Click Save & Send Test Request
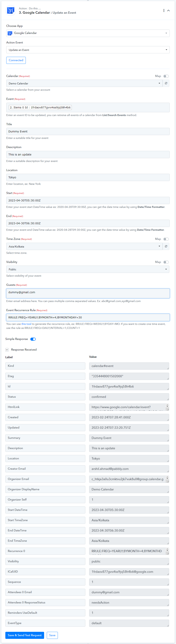 coord(25,635)
